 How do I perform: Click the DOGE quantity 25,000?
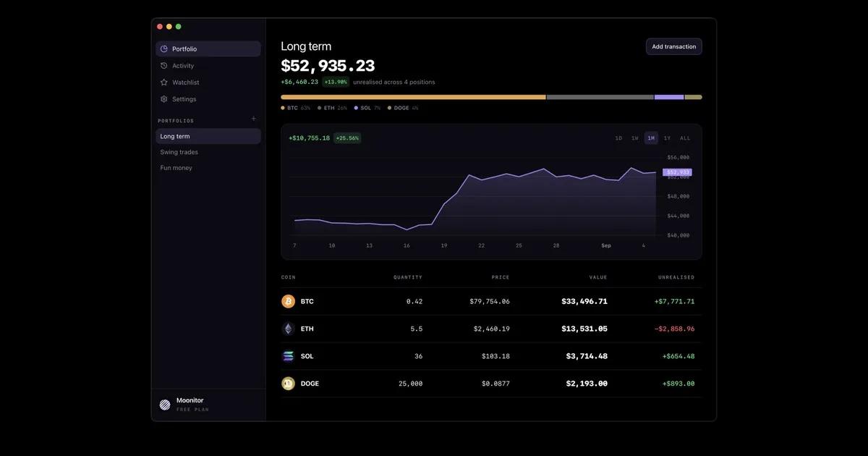[x=410, y=384]
